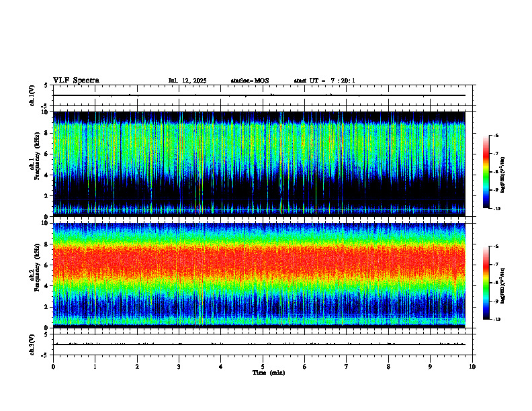Select the ch.2 colorbar "log(PSD)(V²/Hz)" label
The width and height of the screenshot is (532, 411).
click(503, 285)
